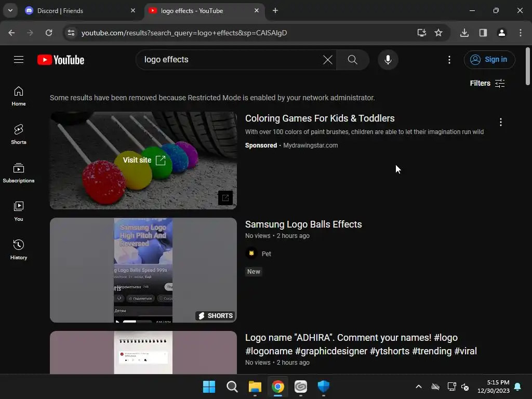Click the Sign in button
Viewport: 532px width, 399px height.
click(489, 60)
